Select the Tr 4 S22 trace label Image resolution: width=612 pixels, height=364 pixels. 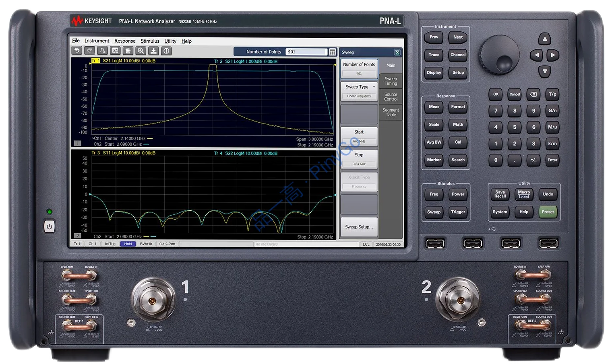pyautogui.click(x=246, y=153)
